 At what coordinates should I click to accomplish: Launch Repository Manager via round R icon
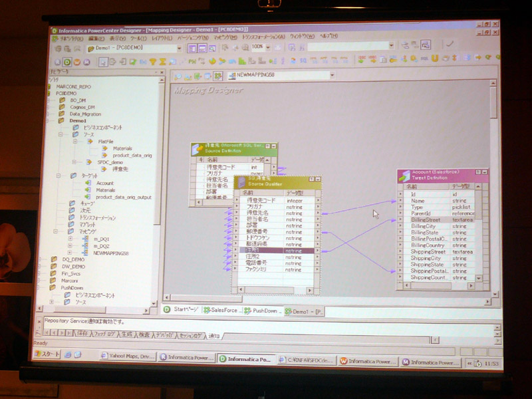coord(57,62)
